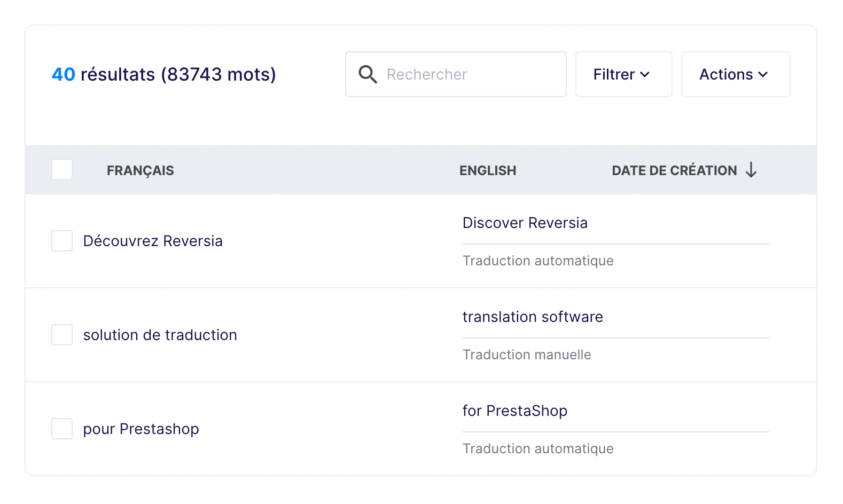Click the Traduction manuelle label
This screenshot has height=504, width=843.
click(527, 355)
